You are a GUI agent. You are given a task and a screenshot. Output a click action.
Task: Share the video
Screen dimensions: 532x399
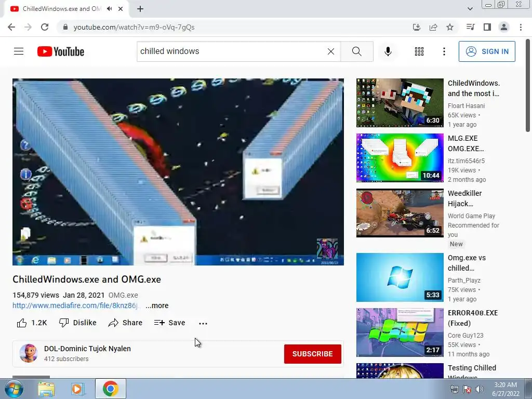[125, 323]
